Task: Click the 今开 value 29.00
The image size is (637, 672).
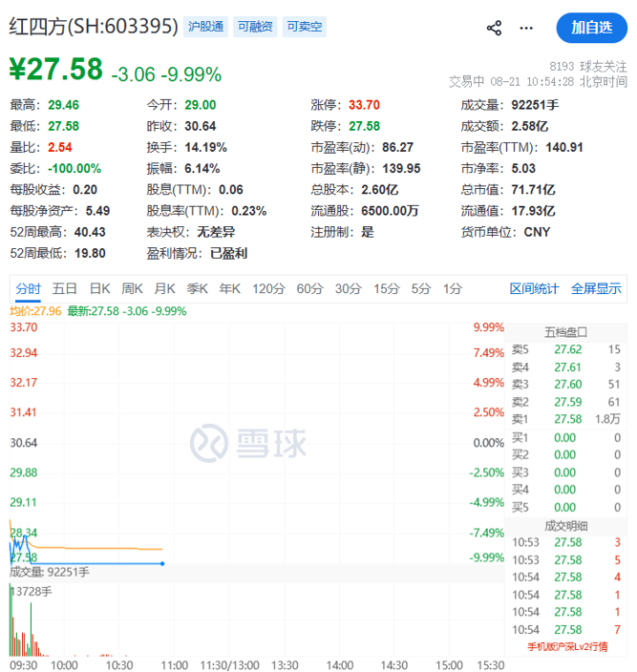Action: (201, 105)
